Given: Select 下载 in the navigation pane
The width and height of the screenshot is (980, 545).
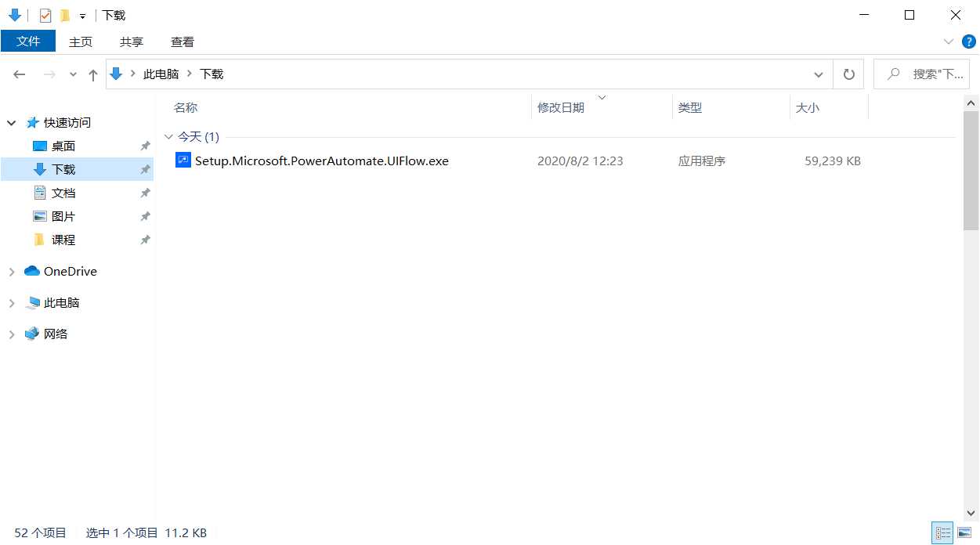Looking at the screenshot, I should tap(63, 170).
